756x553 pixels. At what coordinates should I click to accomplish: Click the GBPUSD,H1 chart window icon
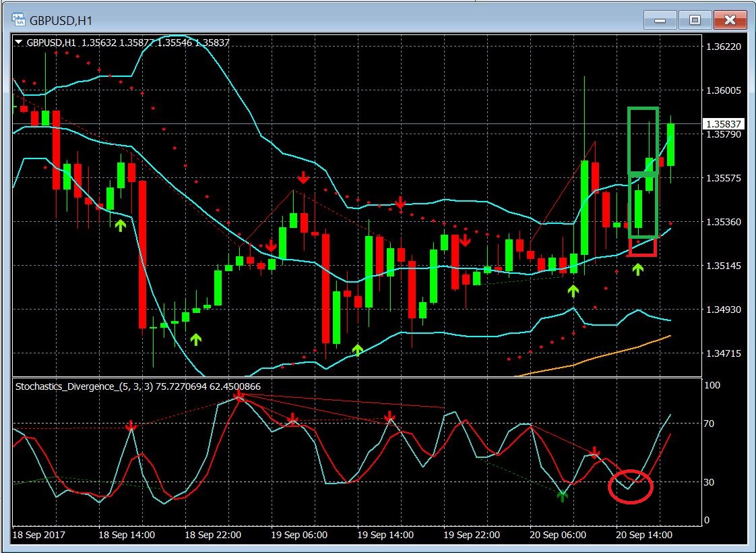(x=19, y=20)
